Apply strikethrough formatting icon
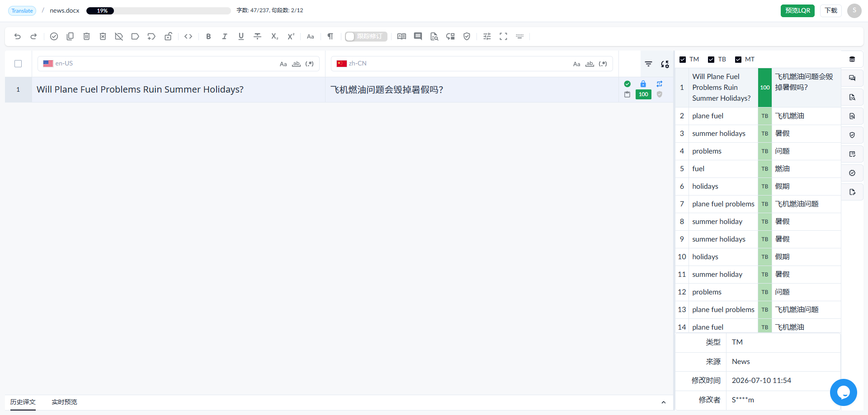 pos(258,37)
